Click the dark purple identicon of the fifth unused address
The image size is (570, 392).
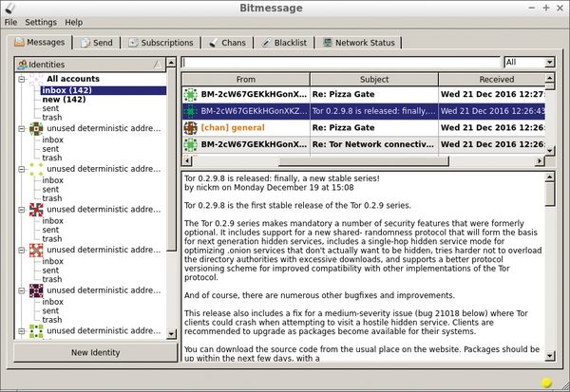pos(36,290)
